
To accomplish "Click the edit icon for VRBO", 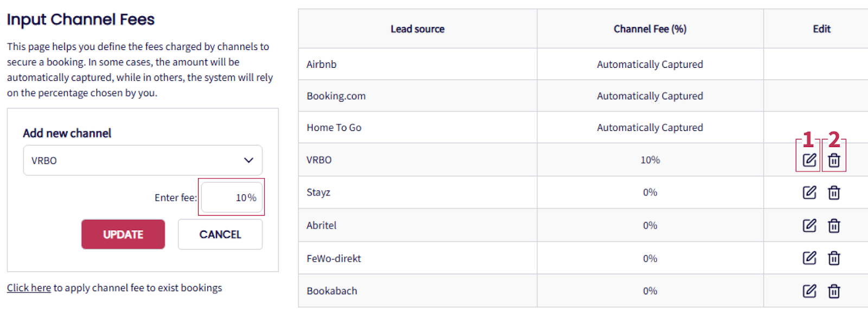I will pos(809,160).
